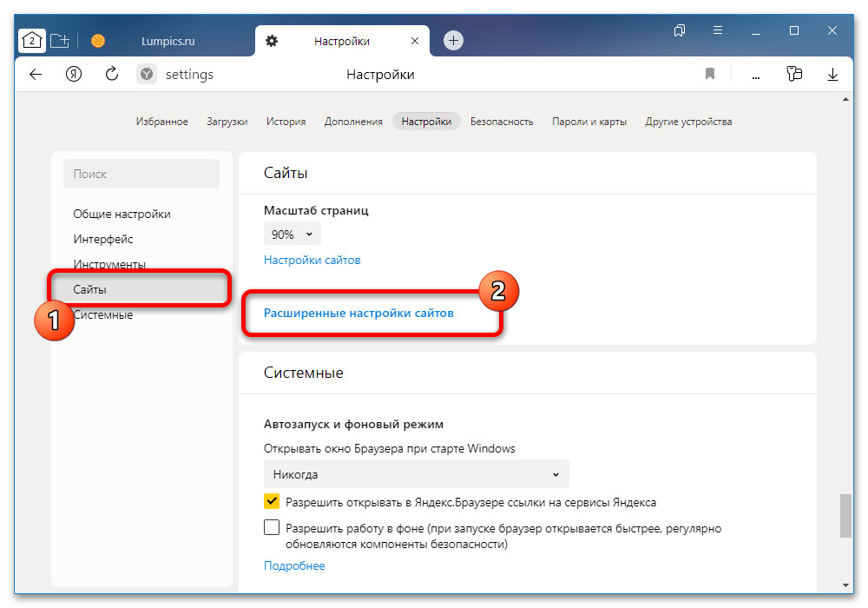Open the browser hamburger menu
This screenshot has height=608, width=868.
[x=718, y=30]
